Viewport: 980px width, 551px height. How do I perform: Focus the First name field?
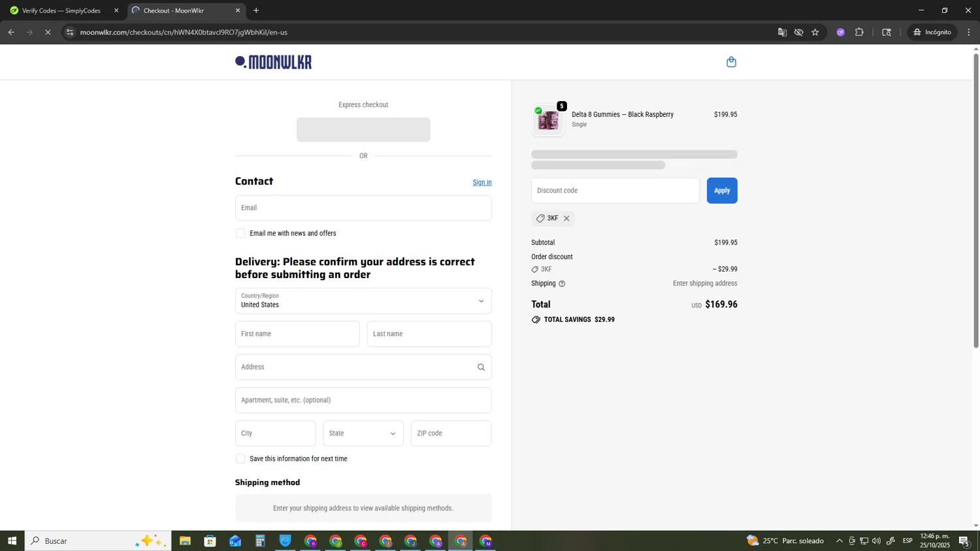point(297,334)
